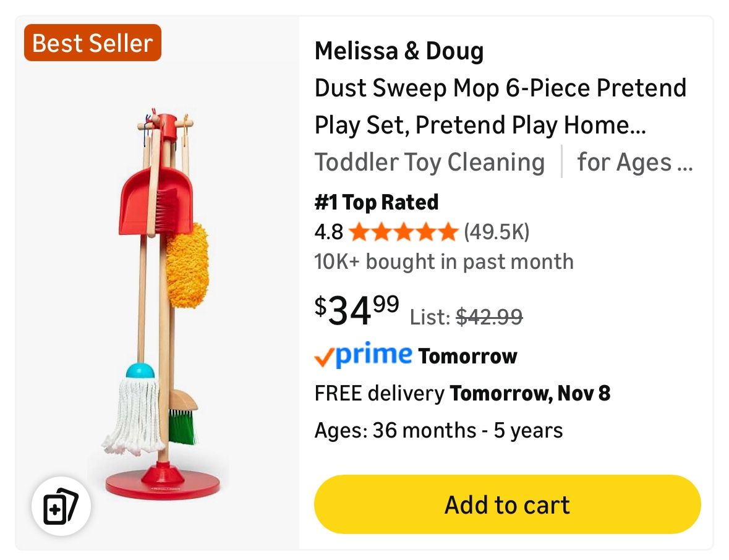Click the #1 Top Rated badge

[376, 202]
